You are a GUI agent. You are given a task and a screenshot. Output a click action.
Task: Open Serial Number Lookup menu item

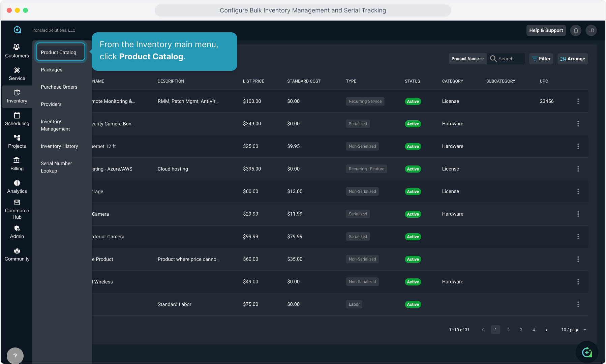pos(56,167)
